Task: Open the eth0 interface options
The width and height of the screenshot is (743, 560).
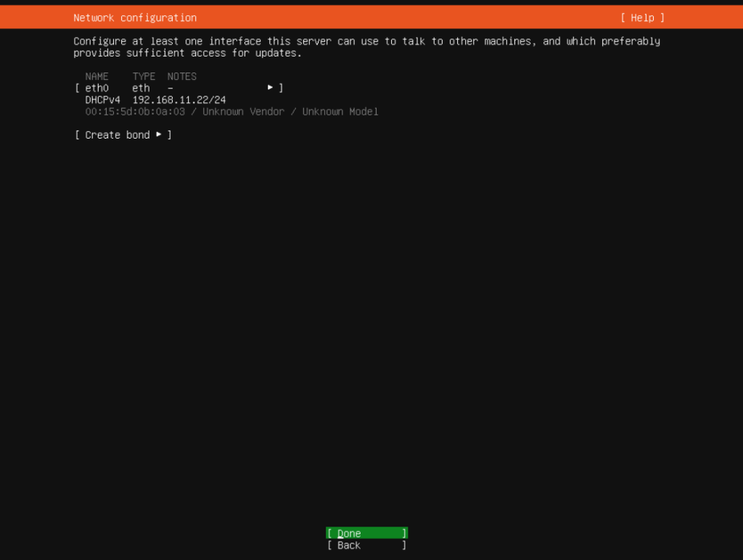Action: (x=97, y=88)
